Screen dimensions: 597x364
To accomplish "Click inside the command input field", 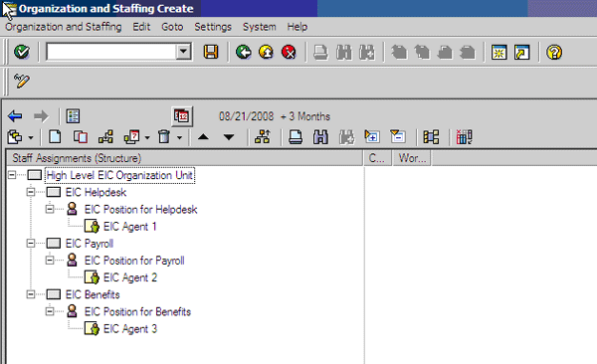I will tap(110, 52).
